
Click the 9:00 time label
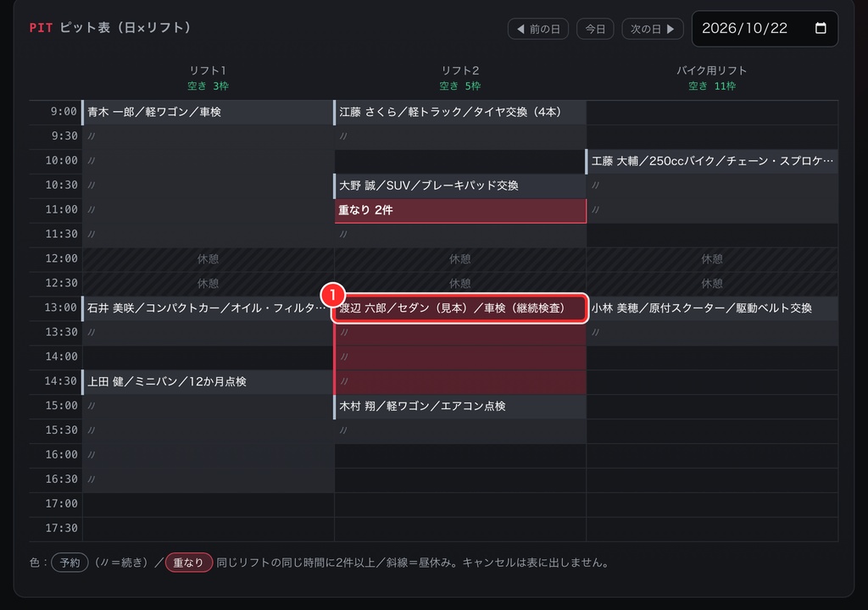click(64, 112)
